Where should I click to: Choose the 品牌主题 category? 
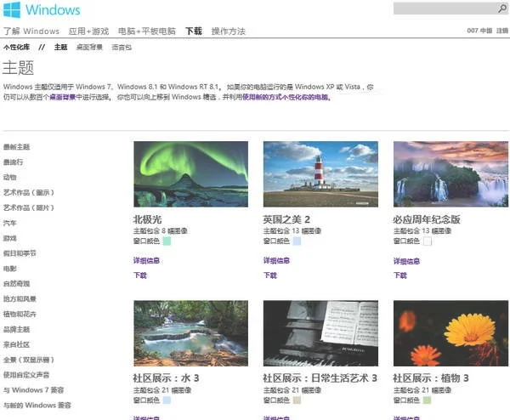pos(17,329)
